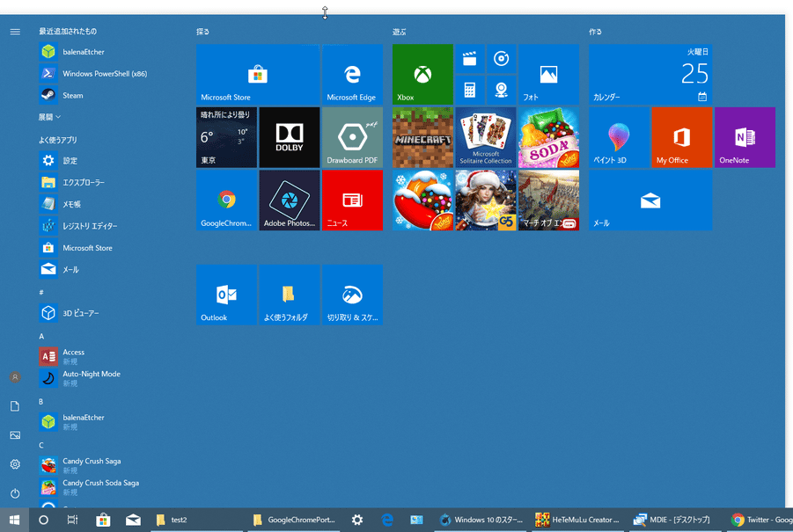Open the purple OneNote tile
This screenshot has width=793, height=532.
pos(745,137)
